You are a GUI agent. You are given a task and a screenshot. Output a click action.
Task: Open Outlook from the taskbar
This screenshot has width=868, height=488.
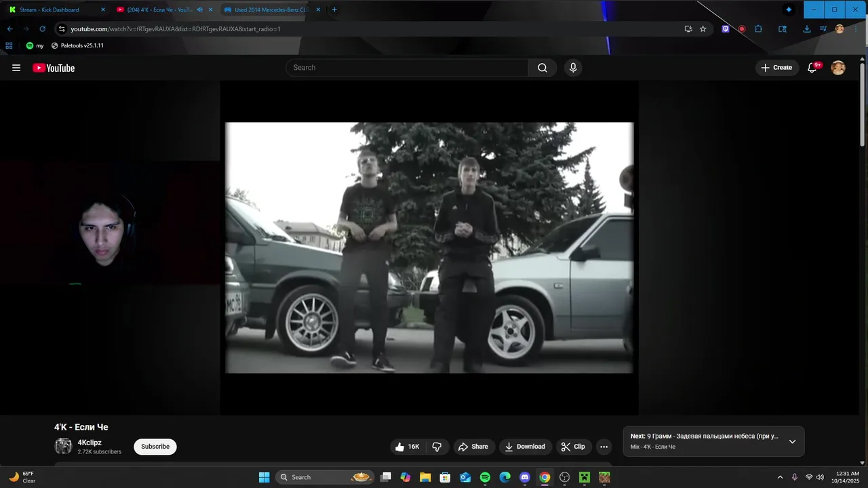(465, 477)
